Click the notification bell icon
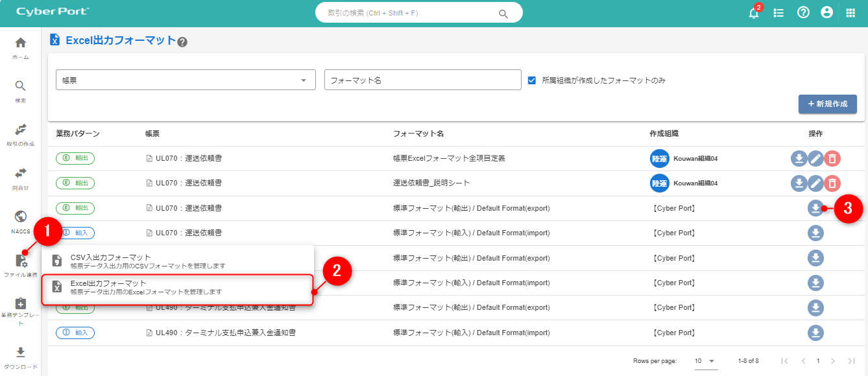This screenshot has width=868, height=376. pyautogui.click(x=753, y=13)
